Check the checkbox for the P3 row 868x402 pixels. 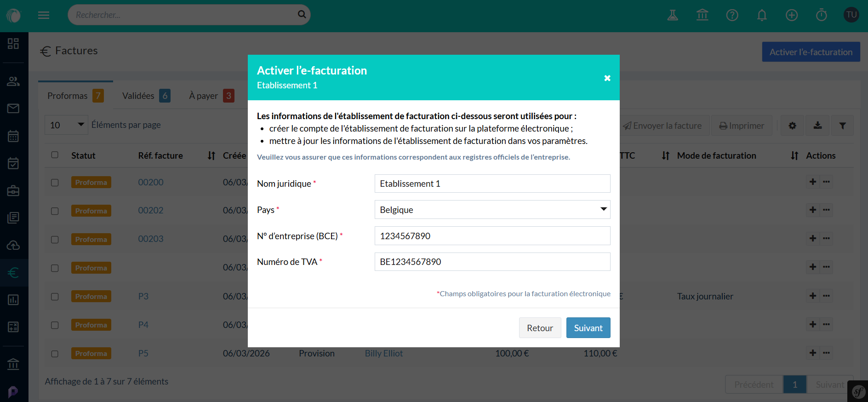[x=55, y=297]
